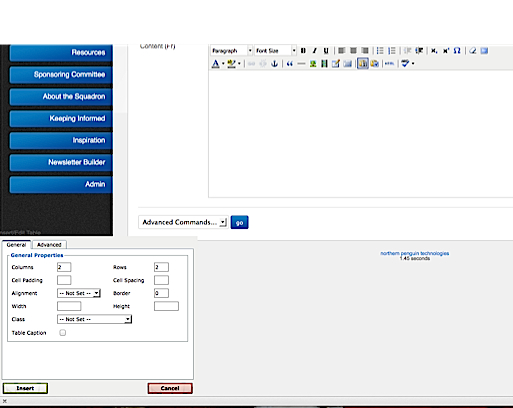Insert a numbered list
This screenshot has height=408, width=513.
pyautogui.click(x=392, y=51)
